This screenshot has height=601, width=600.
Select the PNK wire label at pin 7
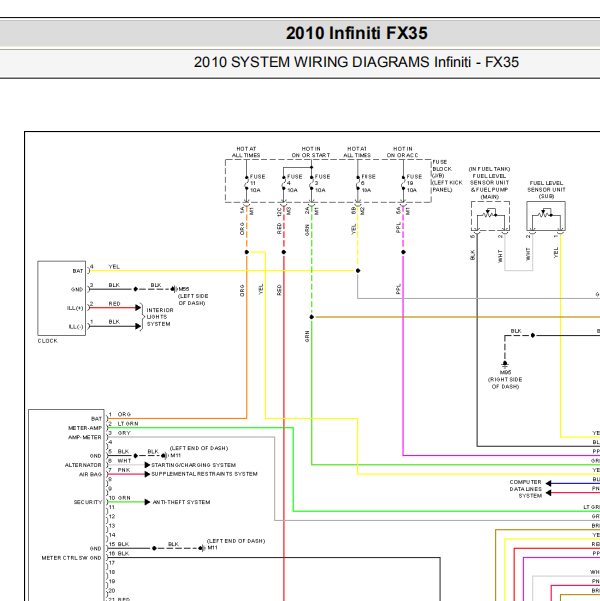coord(124,470)
